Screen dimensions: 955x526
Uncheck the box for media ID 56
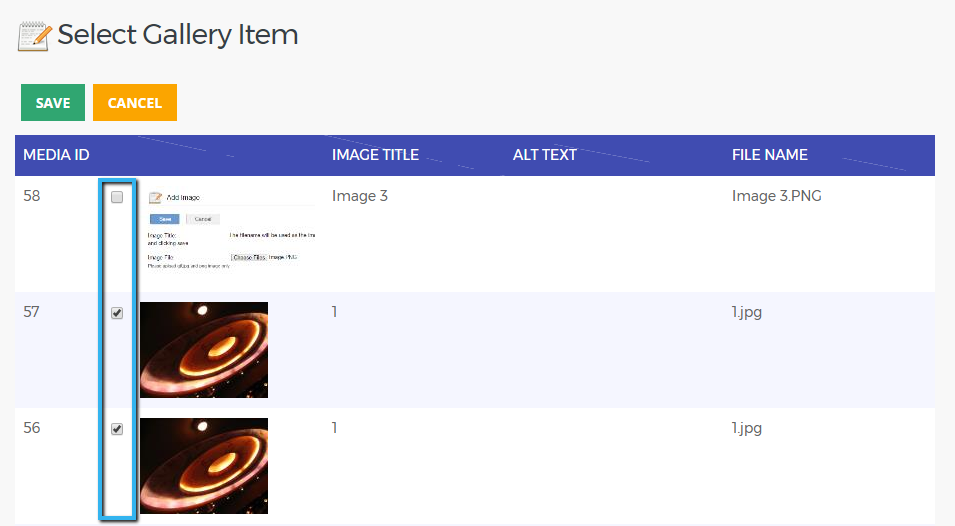tap(117, 429)
